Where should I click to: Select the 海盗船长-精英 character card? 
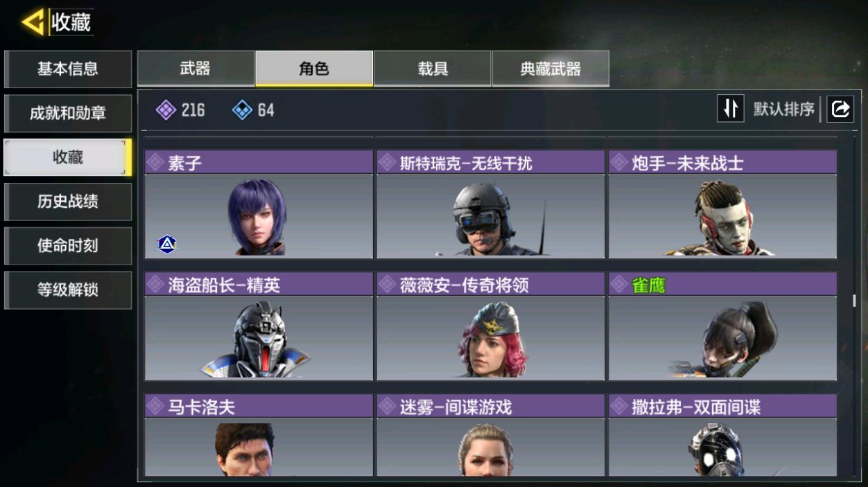click(259, 326)
